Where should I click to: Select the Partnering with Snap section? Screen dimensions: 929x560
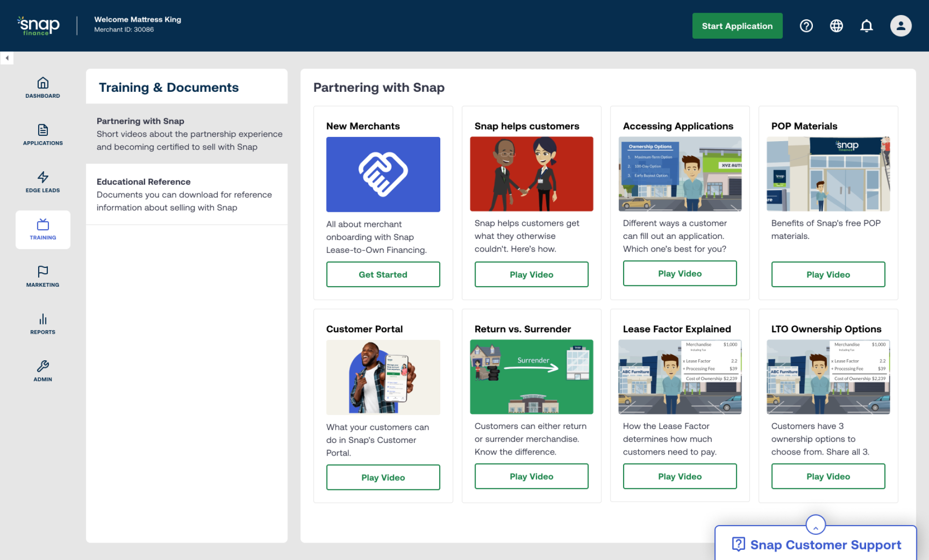tap(186, 134)
